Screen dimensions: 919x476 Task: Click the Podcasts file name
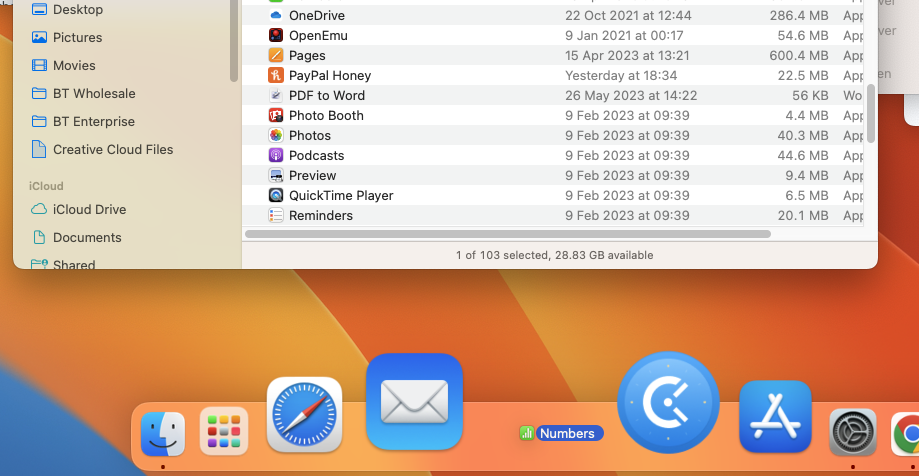pos(316,155)
